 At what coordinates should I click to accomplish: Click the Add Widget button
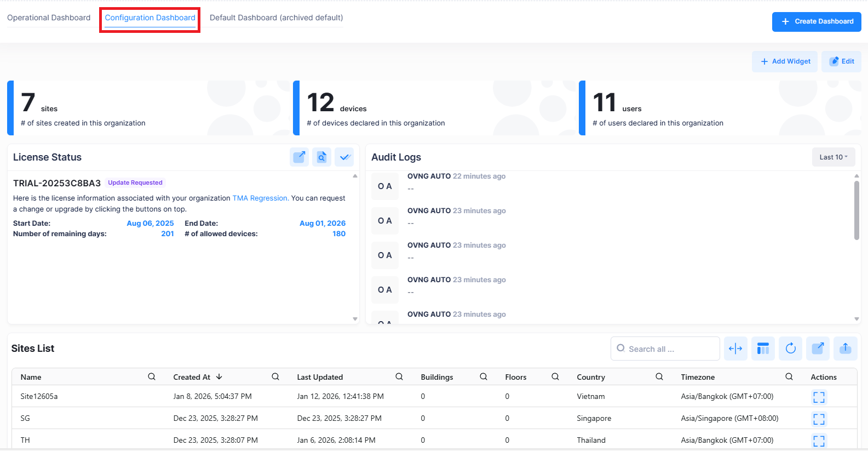pyautogui.click(x=785, y=61)
